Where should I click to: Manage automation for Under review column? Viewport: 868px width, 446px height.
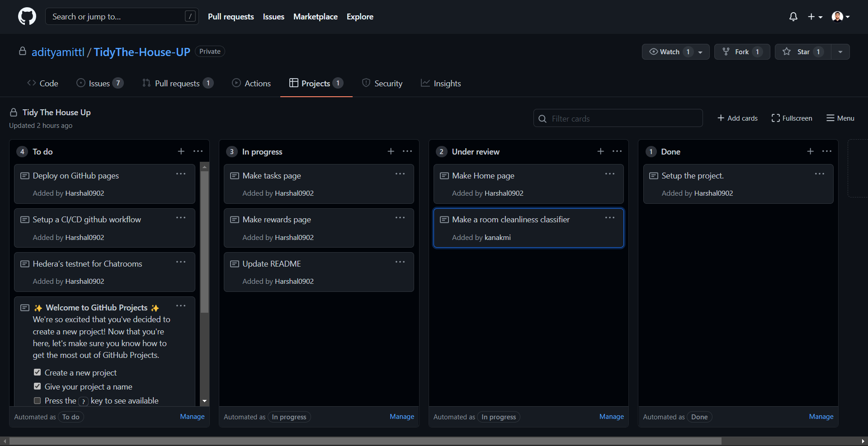[x=612, y=417]
